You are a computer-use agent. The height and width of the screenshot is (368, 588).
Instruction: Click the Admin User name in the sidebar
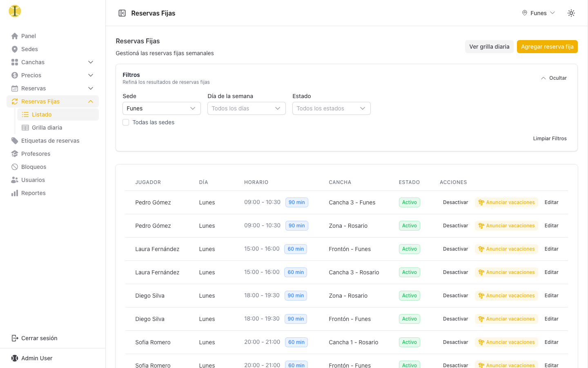tap(37, 358)
